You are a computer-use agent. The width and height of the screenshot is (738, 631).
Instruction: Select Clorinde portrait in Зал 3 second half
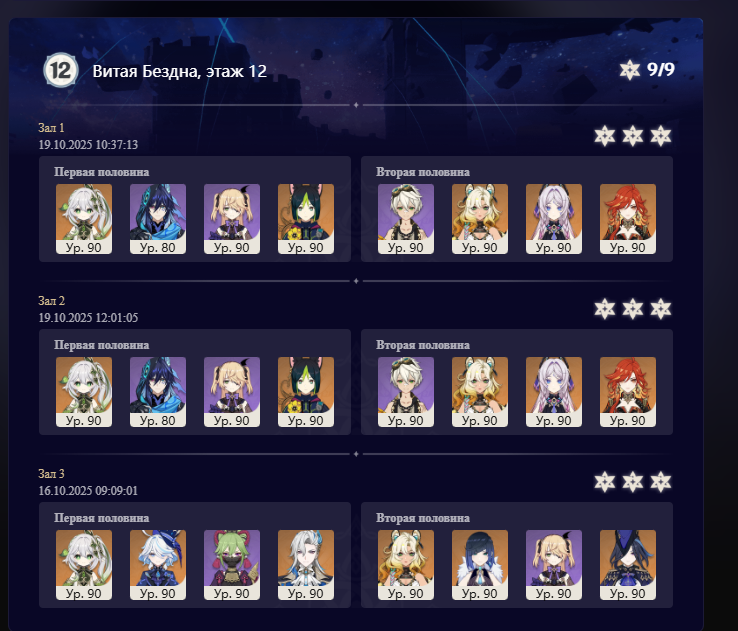pyautogui.click(x=628, y=565)
